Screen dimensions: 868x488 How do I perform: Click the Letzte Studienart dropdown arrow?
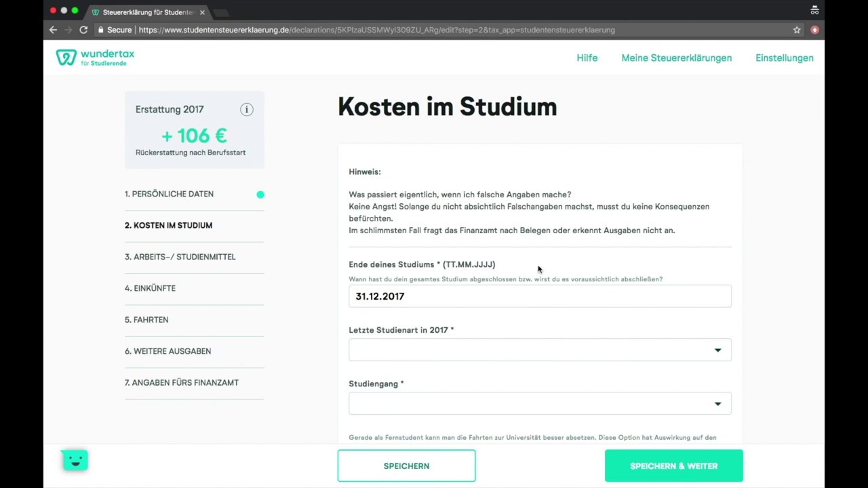pos(717,350)
